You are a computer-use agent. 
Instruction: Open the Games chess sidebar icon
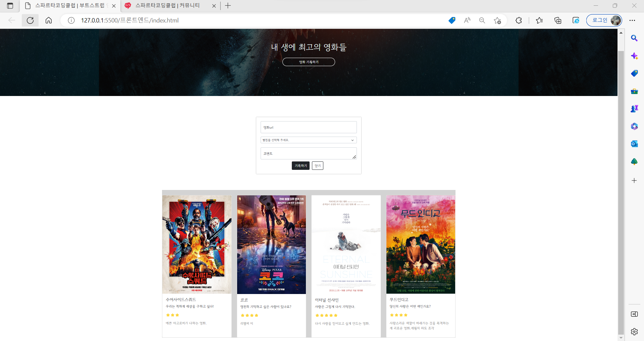pos(634,109)
